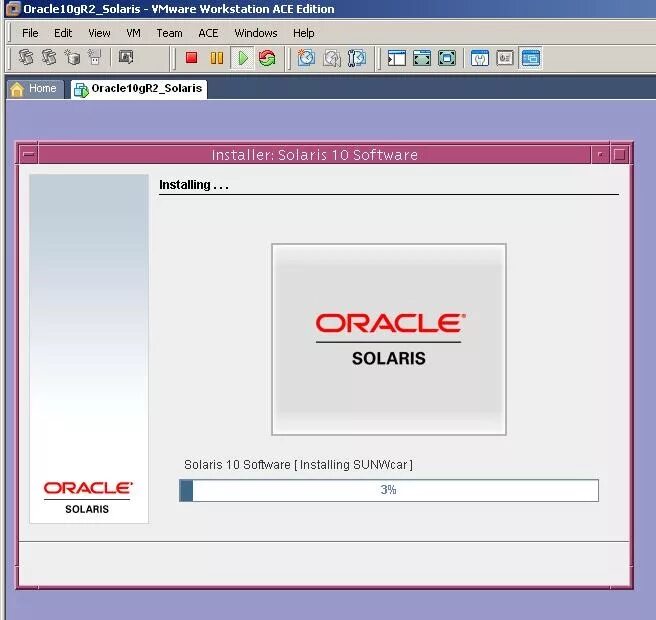
Task: Open the Team menu
Action: pyautogui.click(x=169, y=33)
